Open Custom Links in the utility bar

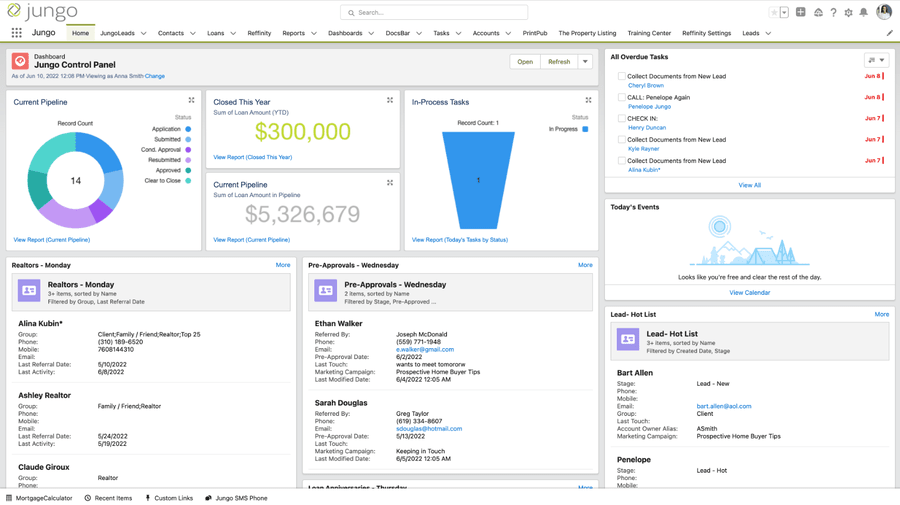pyautogui.click(x=169, y=498)
